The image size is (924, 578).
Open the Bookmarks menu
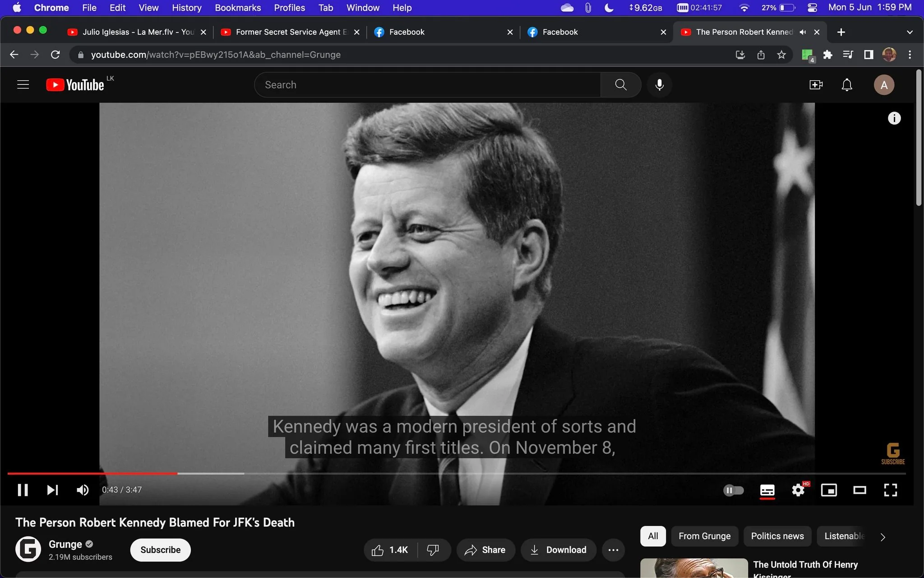tap(238, 8)
